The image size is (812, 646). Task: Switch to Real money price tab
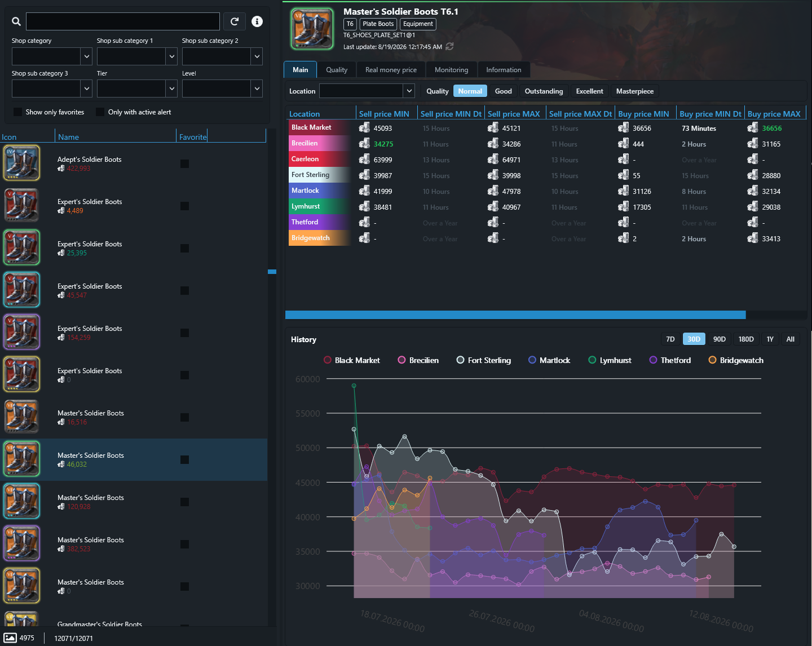[391, 70]
